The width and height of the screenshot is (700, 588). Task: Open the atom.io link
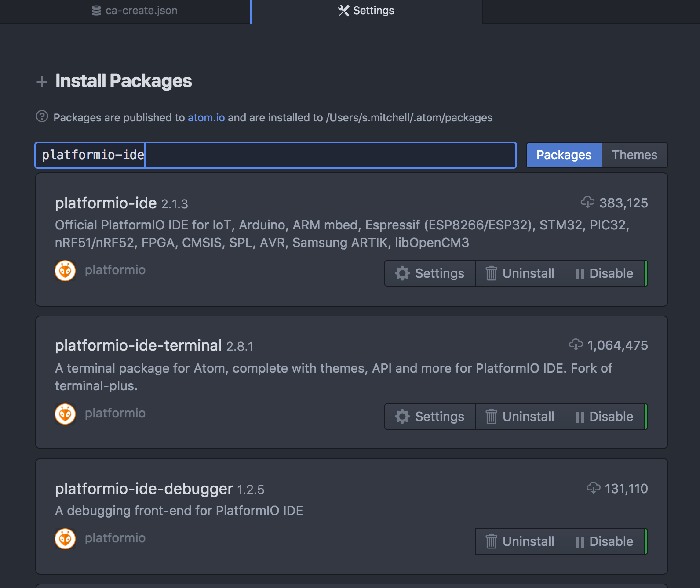206,118
